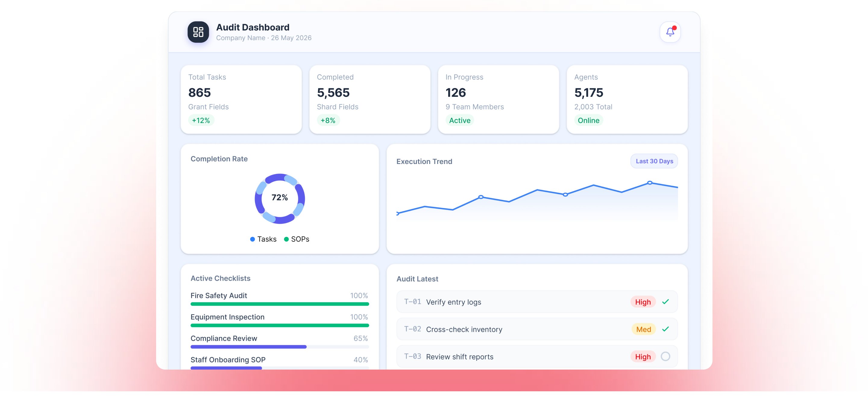The image size is (868, 416).
Task: Select the T-01 task identifier
Action: tap(412, 302)
